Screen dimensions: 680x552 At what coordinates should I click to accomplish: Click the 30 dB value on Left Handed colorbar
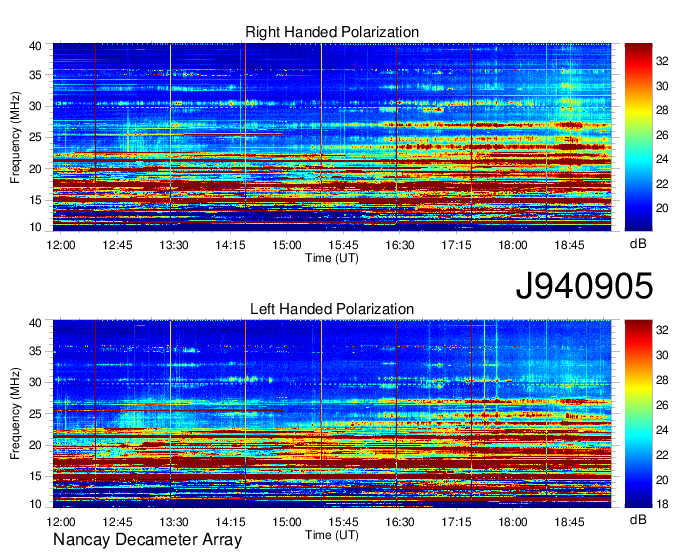(x=662, y=356)
